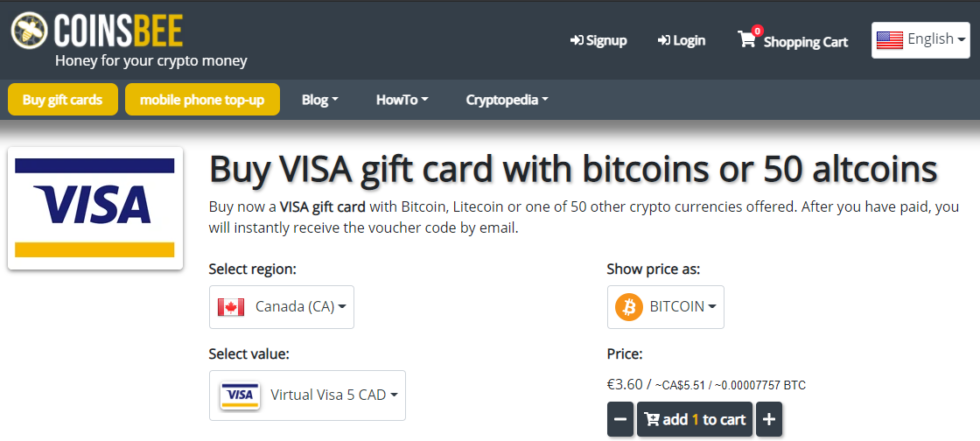Expand the Cryptopedia menu

[507, 100]
